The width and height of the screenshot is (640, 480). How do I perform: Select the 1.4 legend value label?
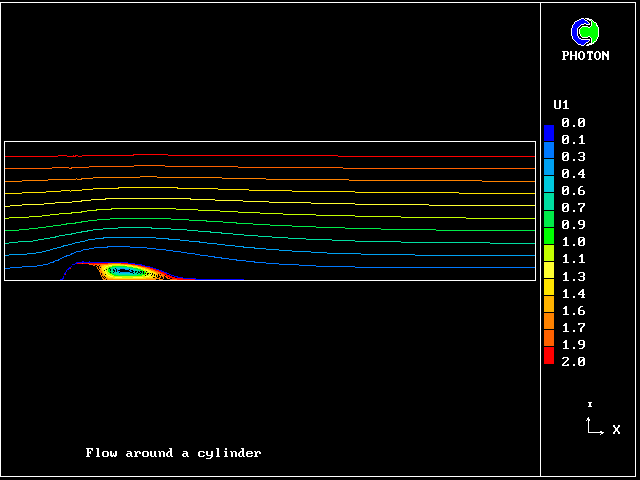click(573, 293)
